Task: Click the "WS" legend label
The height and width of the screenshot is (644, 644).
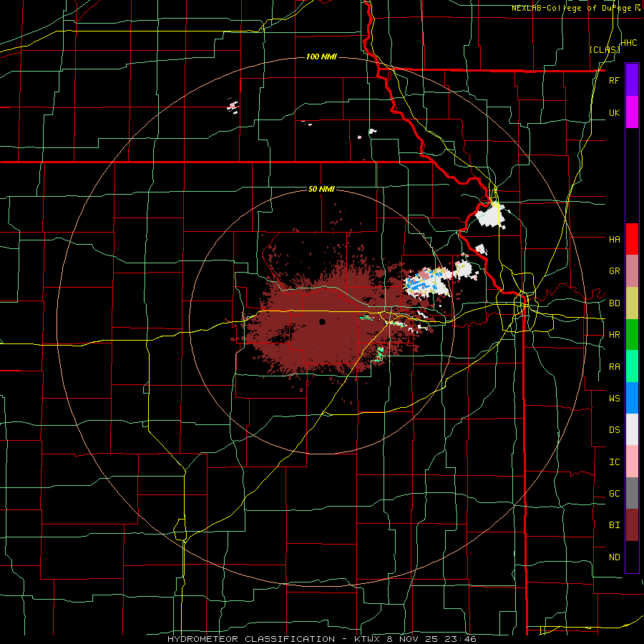Action: click(614, 399)
